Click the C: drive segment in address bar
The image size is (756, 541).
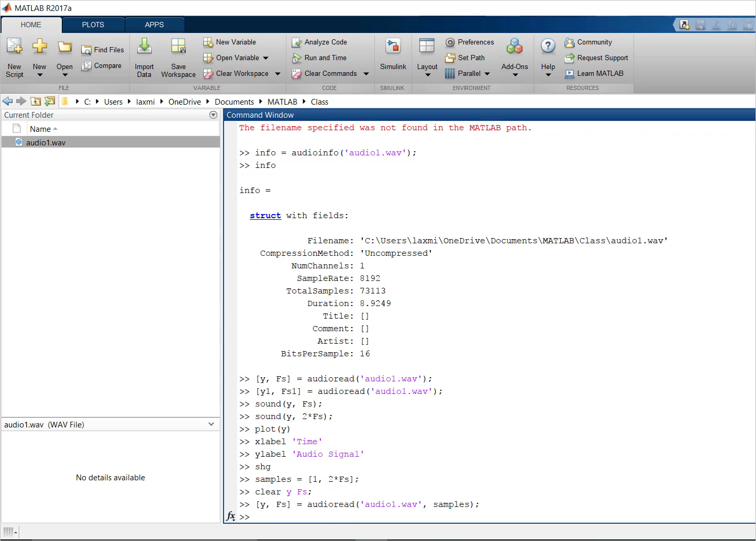87,102
